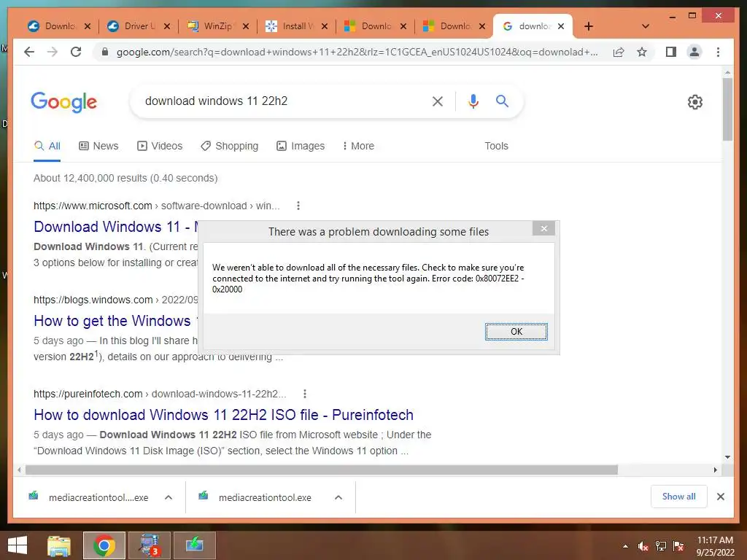Open the Chrome side panel icon

point(671,52)
